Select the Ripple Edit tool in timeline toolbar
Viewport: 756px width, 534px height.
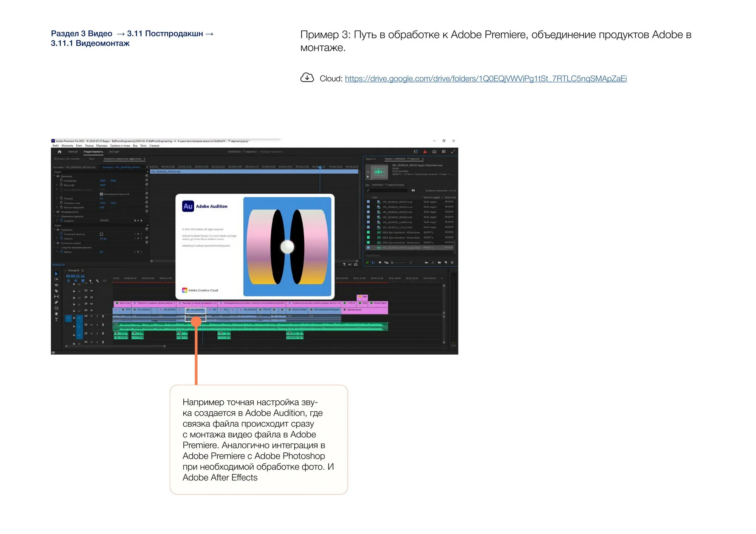(x=56, y=285)
